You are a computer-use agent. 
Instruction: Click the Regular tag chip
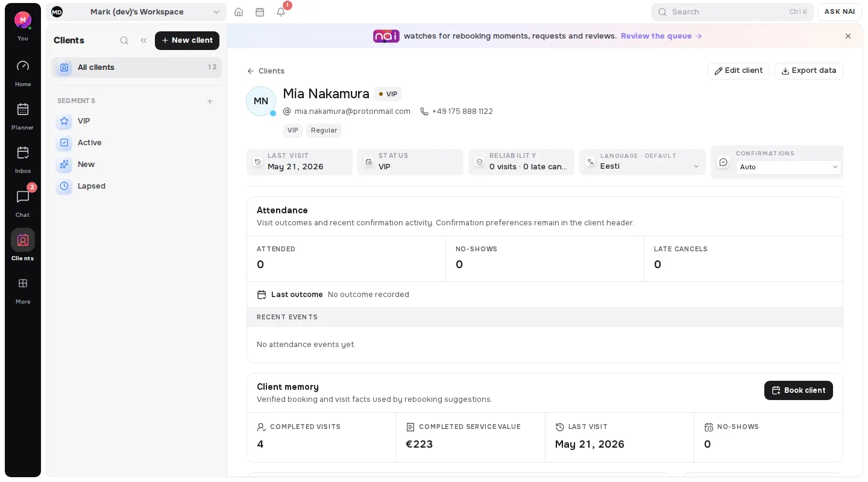click(324, 130)
